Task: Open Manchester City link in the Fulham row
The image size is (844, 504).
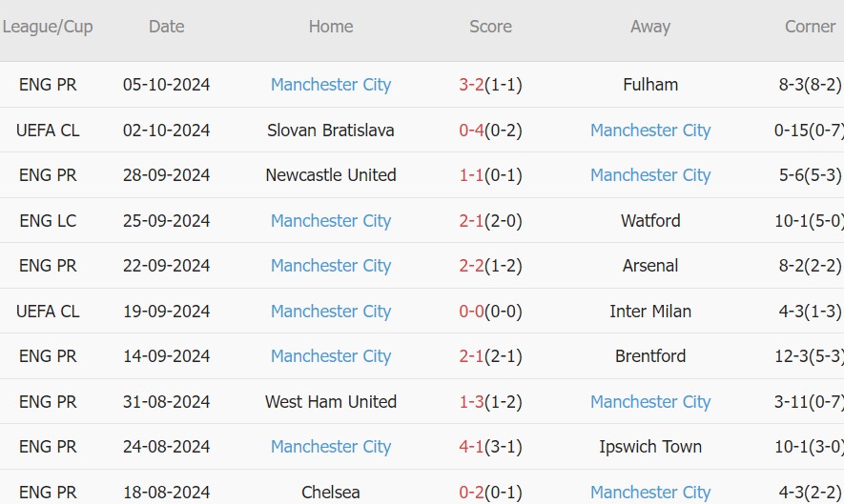Action: (x=331, y=85)
